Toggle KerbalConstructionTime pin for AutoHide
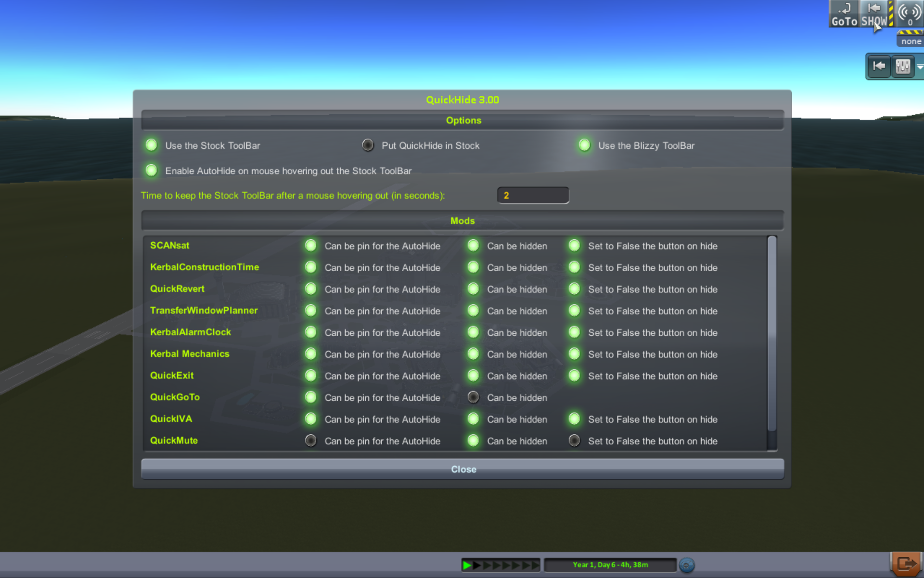The image size is (924, 578). coord(311,267)
